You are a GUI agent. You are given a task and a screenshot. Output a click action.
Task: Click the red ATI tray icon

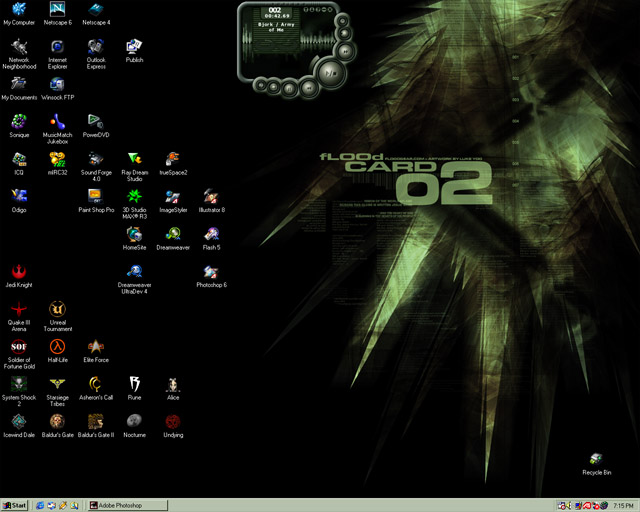point(587,505)
